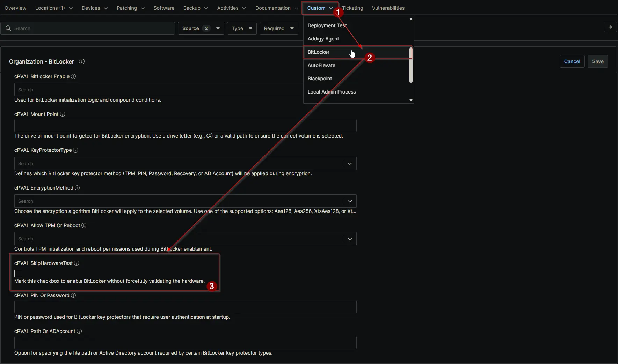Click info icon beside Organization - BitLocker title
This screenshot has height=364, width=618.
click(82, 61)
